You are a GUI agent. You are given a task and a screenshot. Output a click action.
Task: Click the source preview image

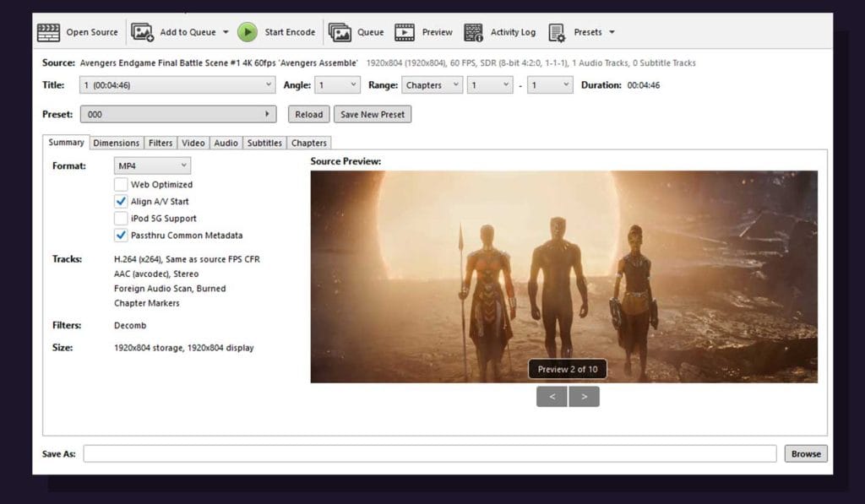click(x=563, y=276)
